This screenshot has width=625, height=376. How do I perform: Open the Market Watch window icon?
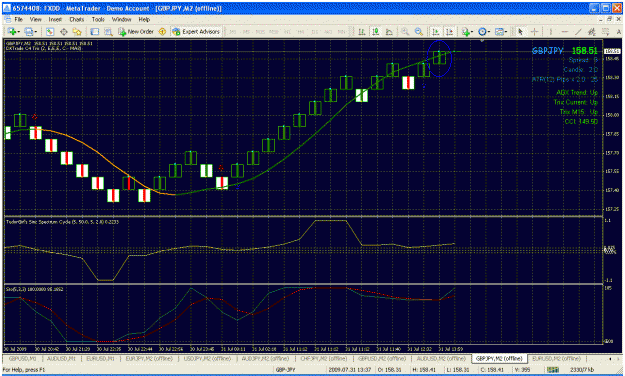(50, 31)
